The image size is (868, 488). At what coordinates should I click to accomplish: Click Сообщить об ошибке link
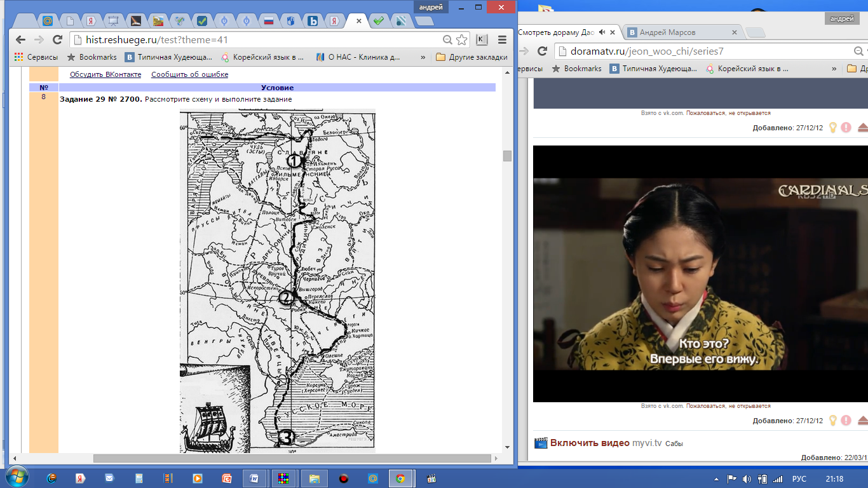coord(189,74)
